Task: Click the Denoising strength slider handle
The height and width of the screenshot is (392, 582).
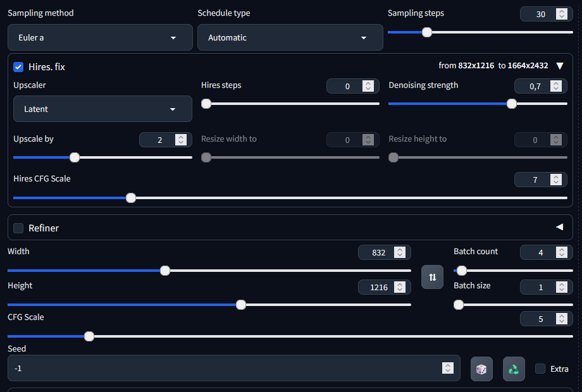Action: point(512,104)
